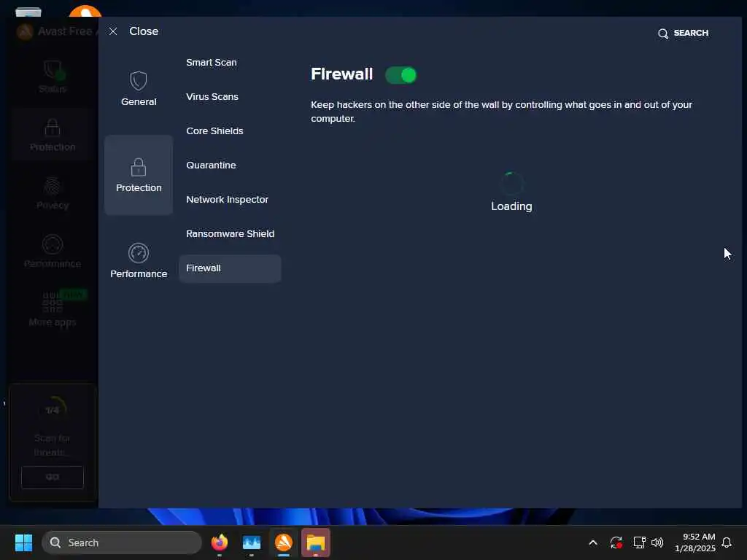Open volume control tray icon

(657, 542)
